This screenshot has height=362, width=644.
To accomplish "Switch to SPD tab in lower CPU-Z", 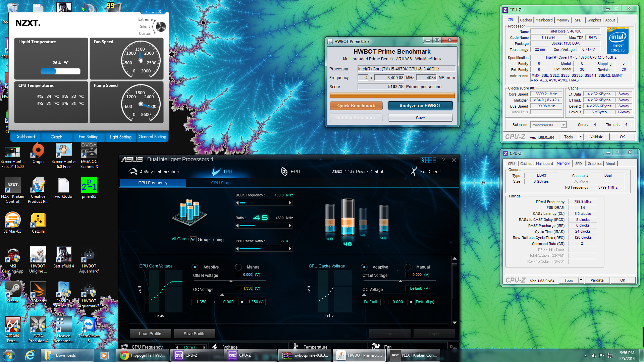I will [x=579, y=164].
